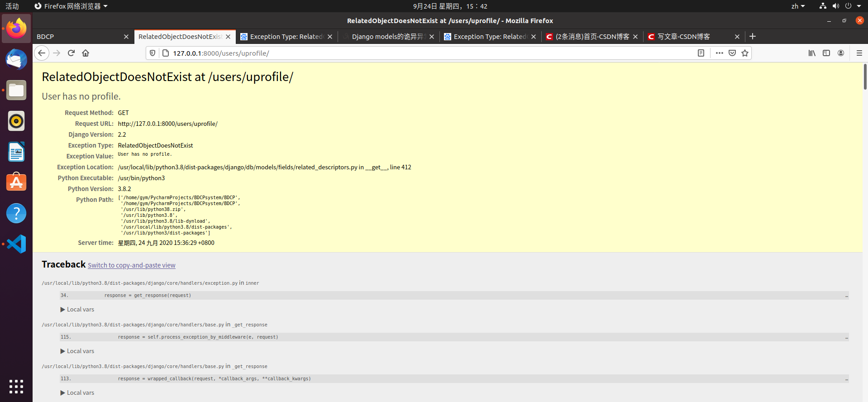Toggle the sidebar view
This screenshot has height=402, width=868.
[826, 53]
